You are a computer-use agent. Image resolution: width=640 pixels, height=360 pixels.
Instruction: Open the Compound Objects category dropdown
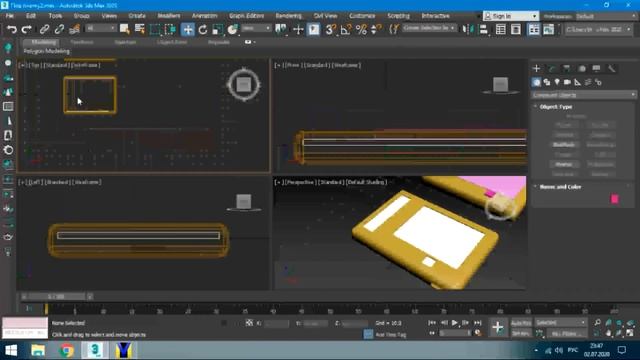tap(583, 95)
